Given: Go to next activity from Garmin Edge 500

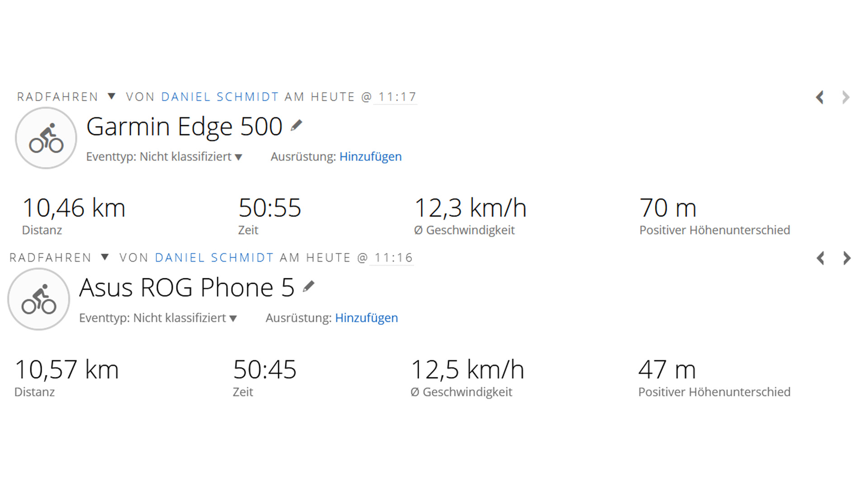Looking at the screenshot, I should coord(846,97).
